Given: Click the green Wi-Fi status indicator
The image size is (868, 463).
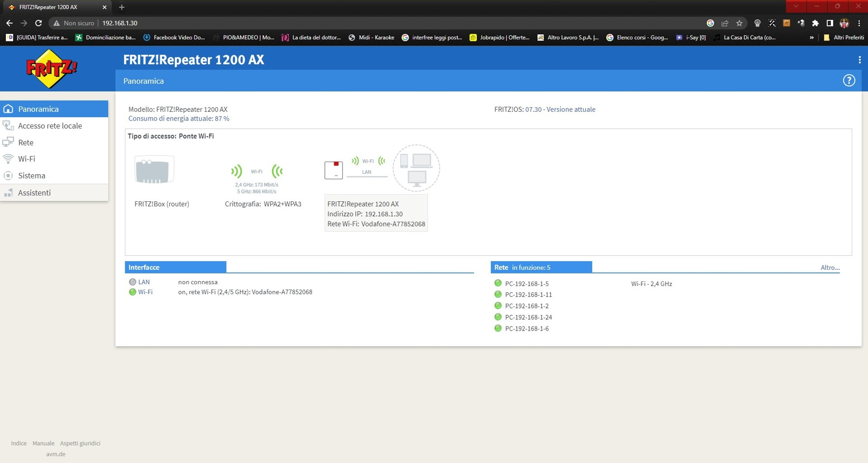Looking at the screenshot, I should click(132, 292).
